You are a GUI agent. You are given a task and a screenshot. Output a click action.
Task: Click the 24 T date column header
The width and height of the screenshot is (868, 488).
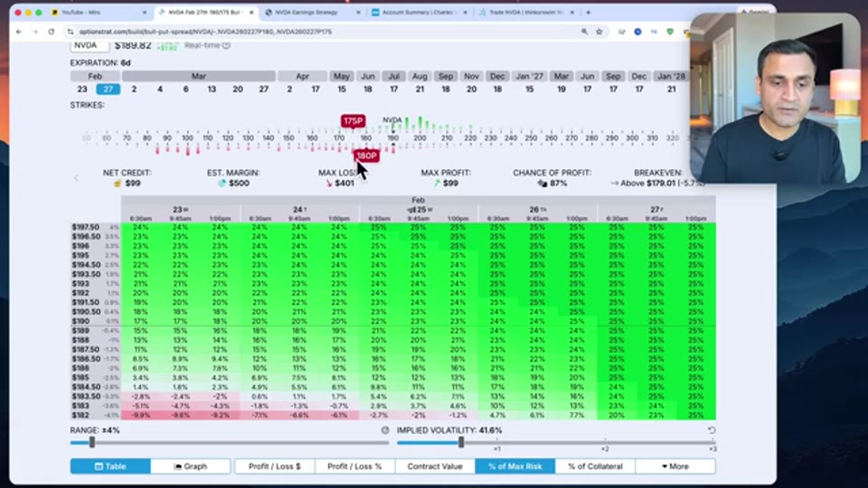tap(299, 210)
